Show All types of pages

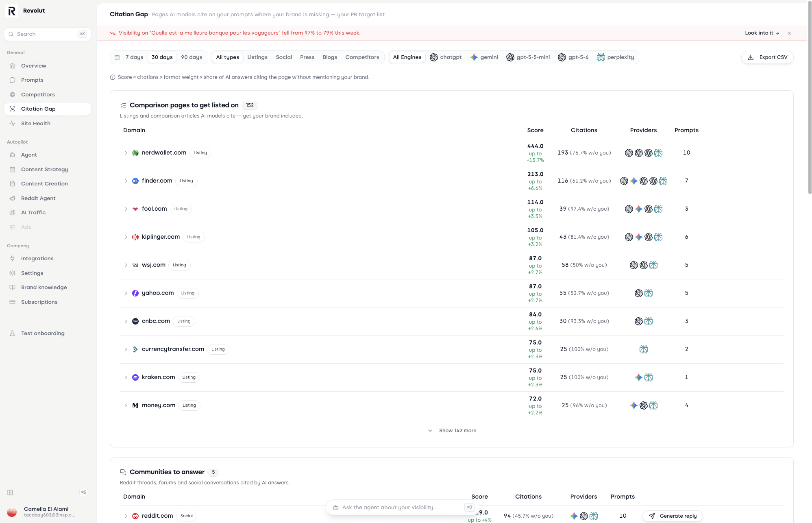(228, 57)
